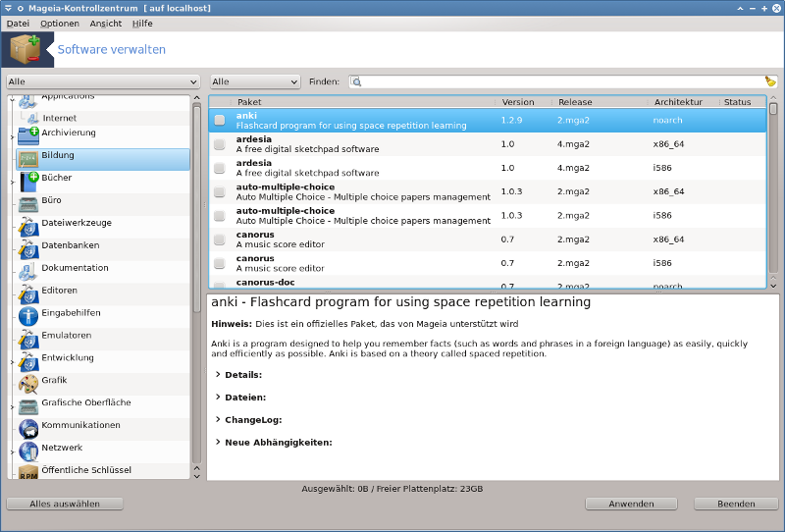Expand the Grafische Oberfläche tree node
Screen dimensions: 785x532
coord(13,406)
